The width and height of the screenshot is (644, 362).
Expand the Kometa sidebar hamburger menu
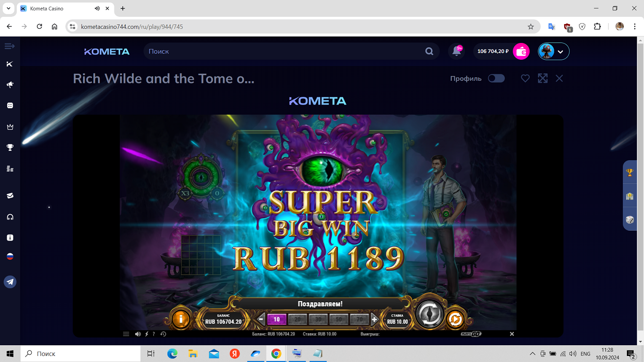pos(9,46)
